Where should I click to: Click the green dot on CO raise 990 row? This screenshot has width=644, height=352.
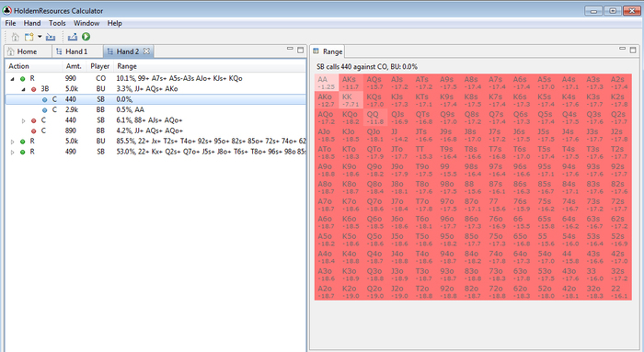pyautogui.click(x=23, y=79)
